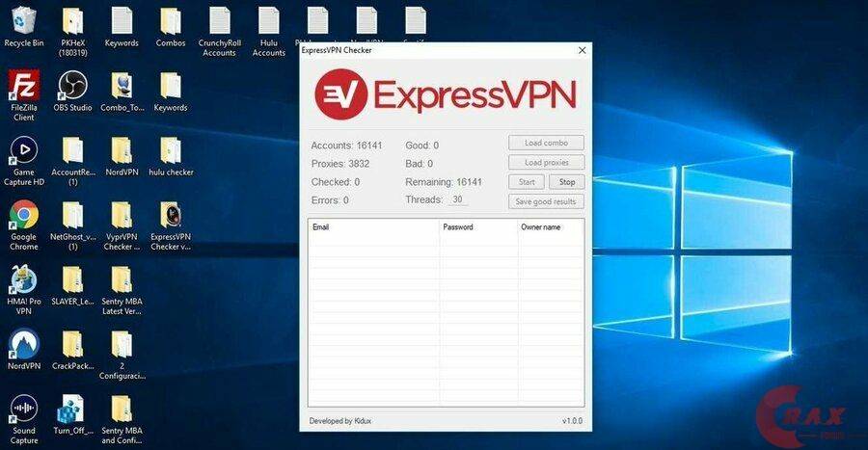The image size is (868, 450).
Task: Launch the Google Chrome shortcut
Action: tap(24, 225)
